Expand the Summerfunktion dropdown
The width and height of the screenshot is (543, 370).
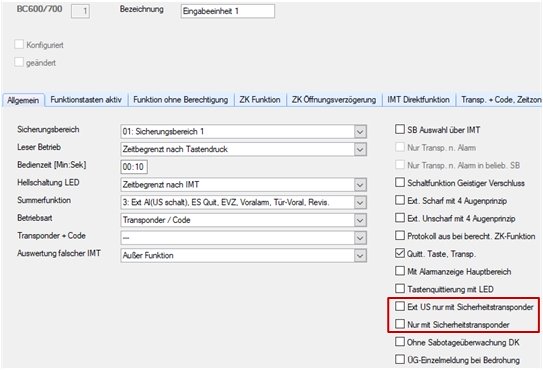click(x=243, y=202)
